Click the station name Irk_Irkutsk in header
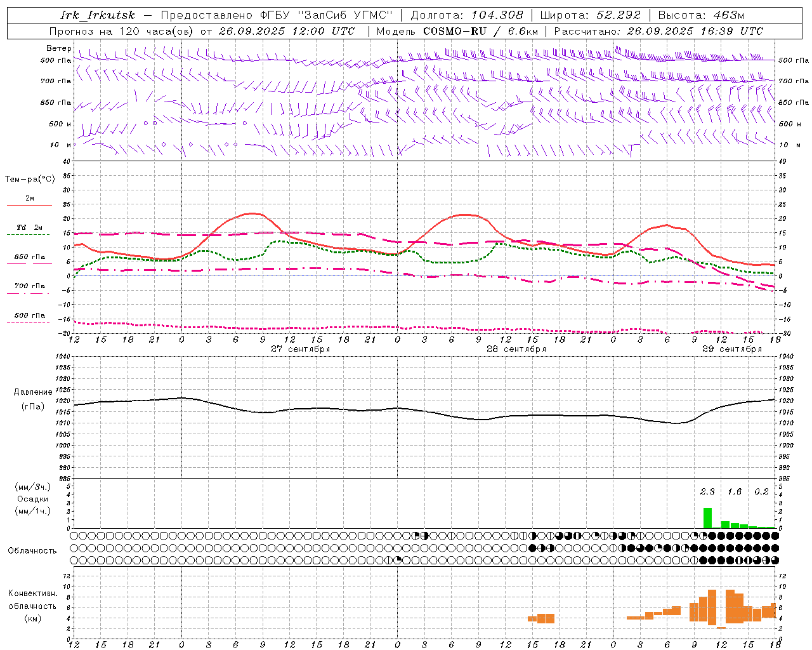This screenshot has width=812, height=650. click(x=98, y=15)
